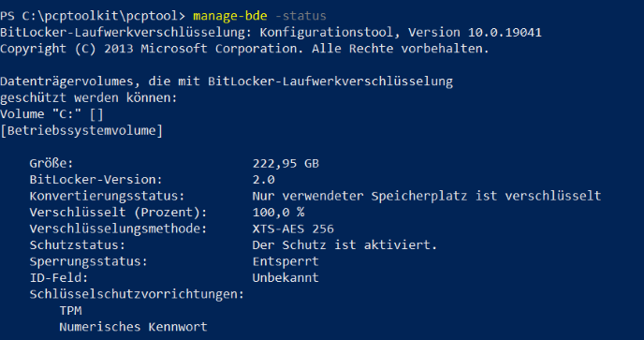Click the Numerisches Kennwort entry
Image resolution: width=644 pixels, height=340 pixels.
pyautogui.click(x=134, y=327)
